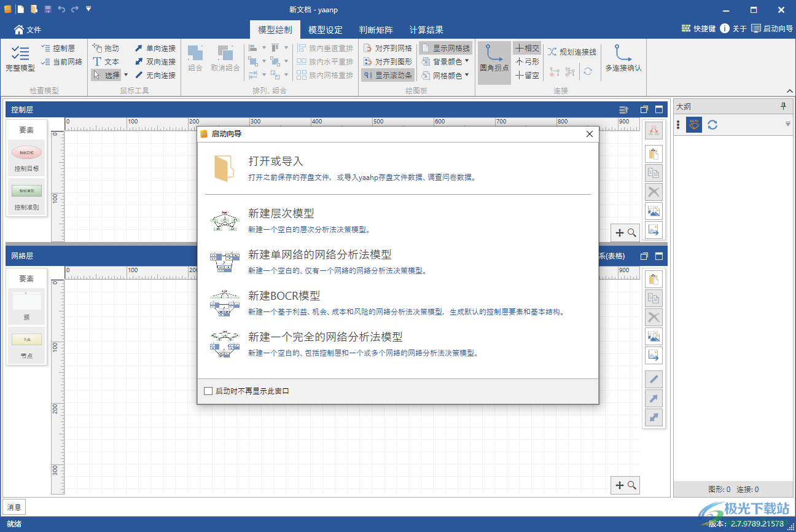Open outline panel options dropdown arrow
This screenshot has width=796, height=532.
(x=788, y=125)
